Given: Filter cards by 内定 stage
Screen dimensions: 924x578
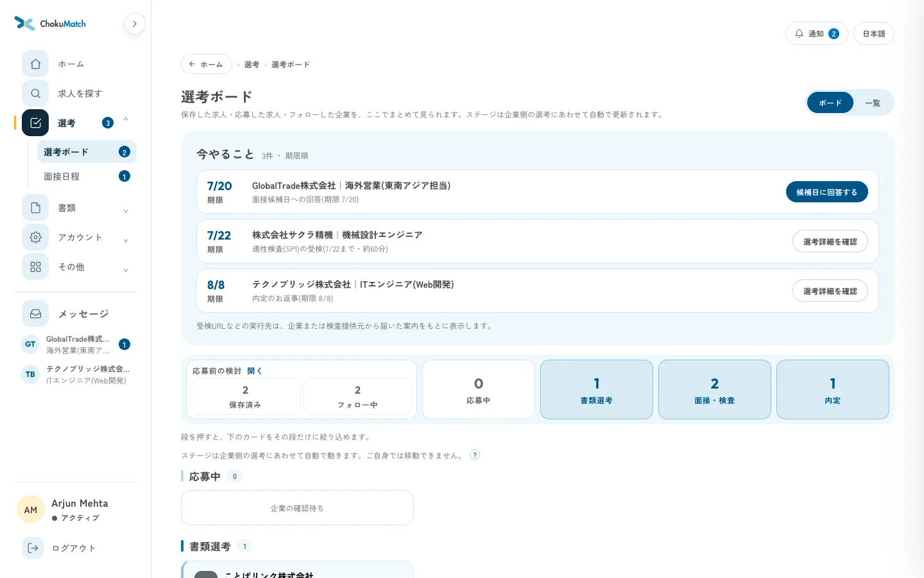Looking at the screenshot, I should (x=833, y=390).
